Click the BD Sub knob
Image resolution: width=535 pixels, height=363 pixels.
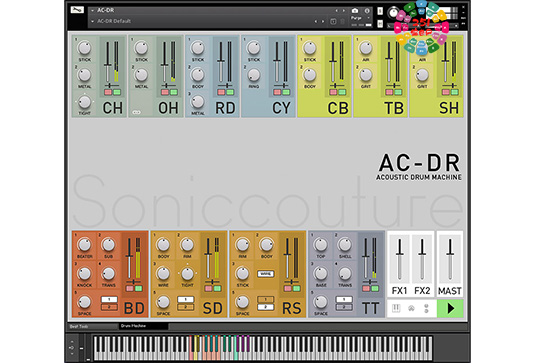point(108,245)
